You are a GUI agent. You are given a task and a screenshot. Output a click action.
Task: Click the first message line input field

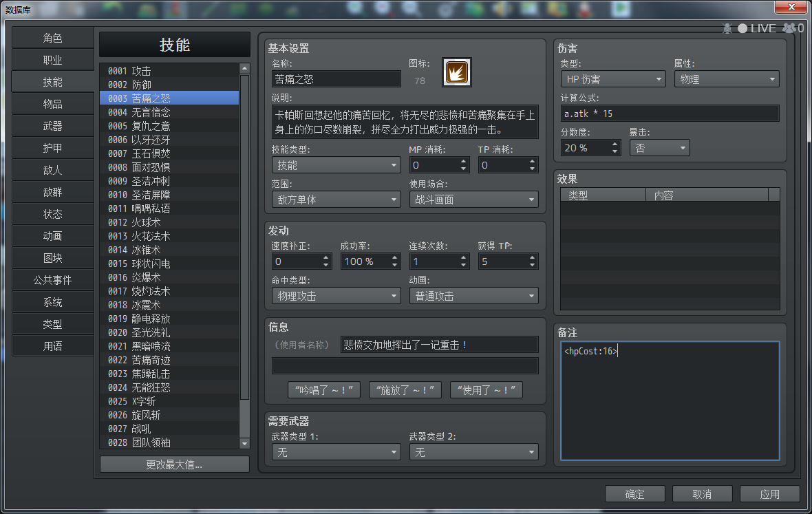pos(440,345)
